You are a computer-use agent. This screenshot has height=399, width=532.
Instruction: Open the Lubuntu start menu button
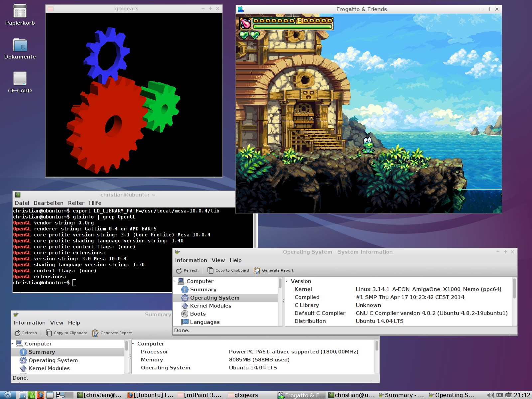click(x=7, y=395)
